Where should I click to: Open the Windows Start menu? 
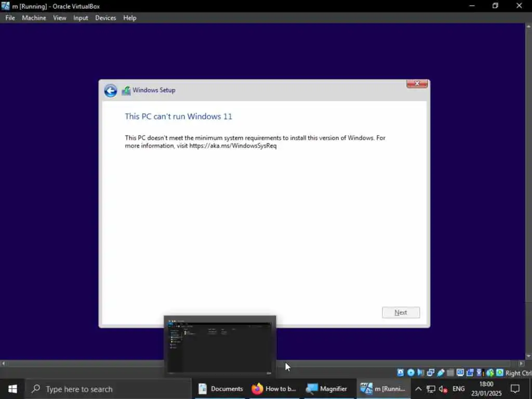point(12,389)
